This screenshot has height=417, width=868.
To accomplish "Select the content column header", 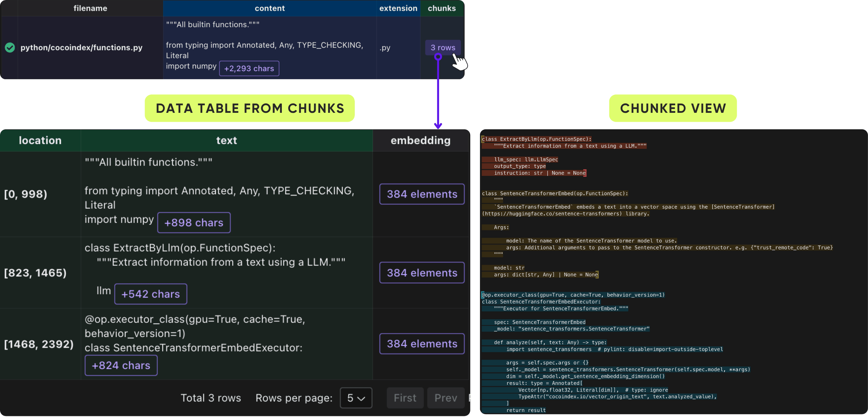I will [269, 8].
